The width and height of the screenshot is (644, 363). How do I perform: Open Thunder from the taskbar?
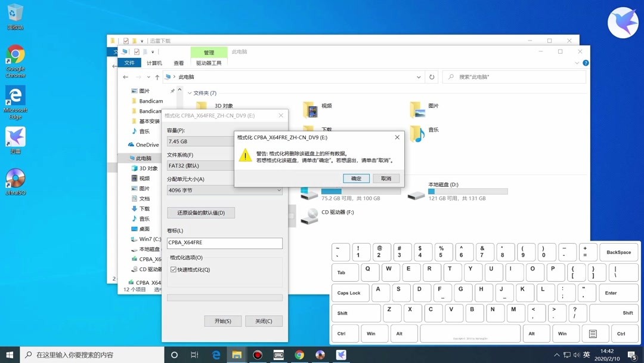pos(340,354)
